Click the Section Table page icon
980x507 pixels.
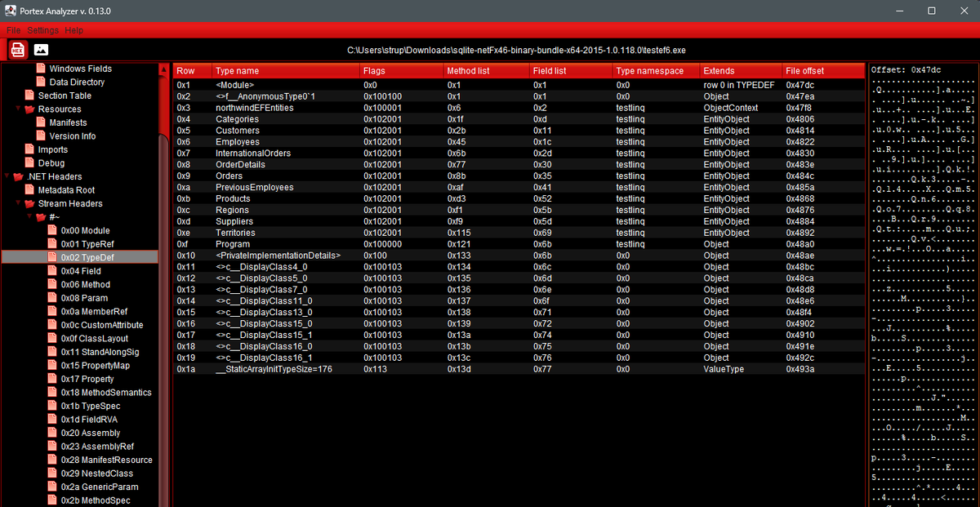tap(30, 96)
